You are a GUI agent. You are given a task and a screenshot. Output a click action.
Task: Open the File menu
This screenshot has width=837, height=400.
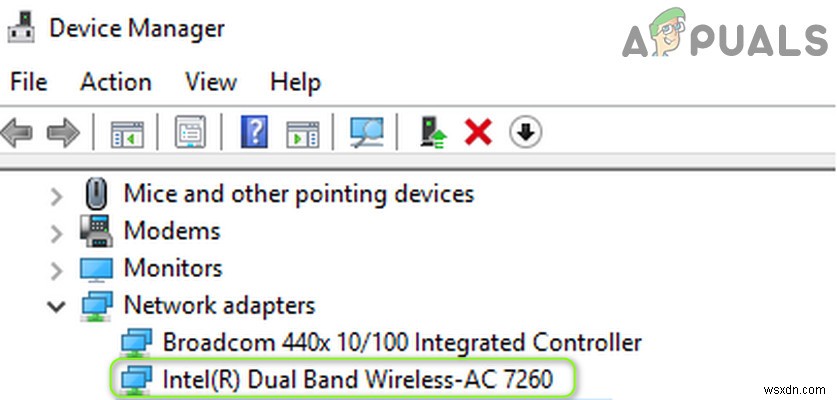pyautogui.click(x=28, y=81)
